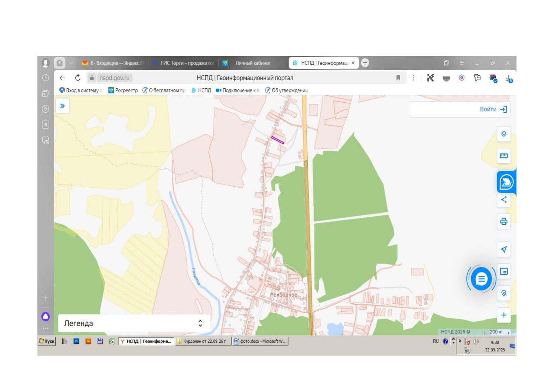
Task: Open page options three-dot menu
Action: pos(414,78)
